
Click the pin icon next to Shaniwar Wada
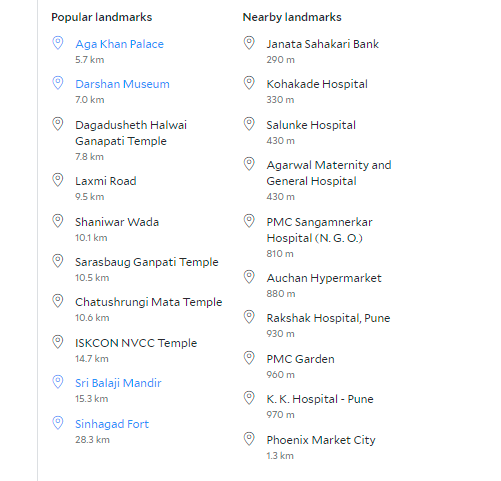(58, 221)
